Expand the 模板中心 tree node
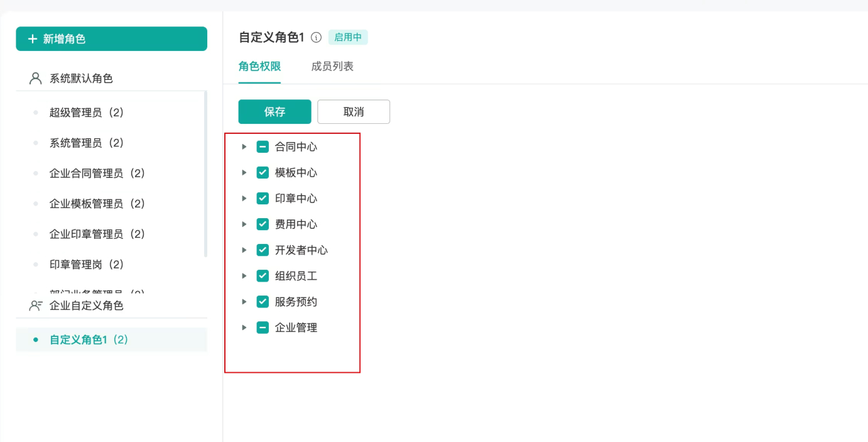This screenshot has height=442, width=868. click(244, 173)
